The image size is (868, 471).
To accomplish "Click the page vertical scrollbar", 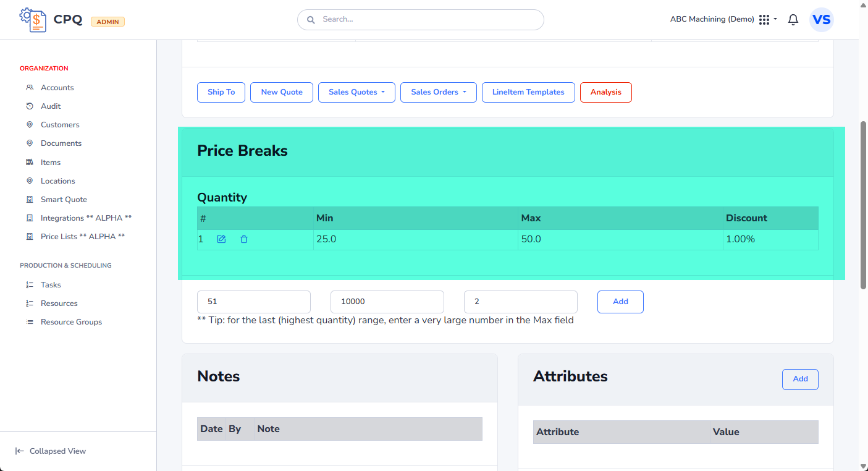I will coord(863,205).
